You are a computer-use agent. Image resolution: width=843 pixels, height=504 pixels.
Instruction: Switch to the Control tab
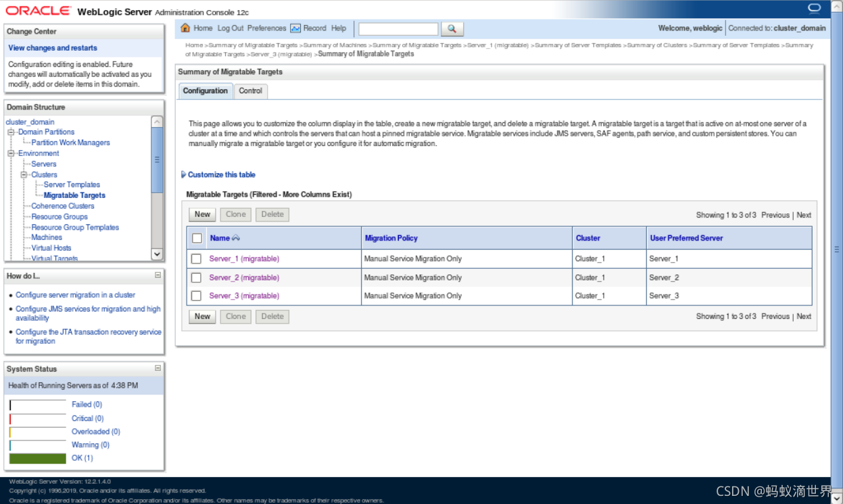[250, 91]
